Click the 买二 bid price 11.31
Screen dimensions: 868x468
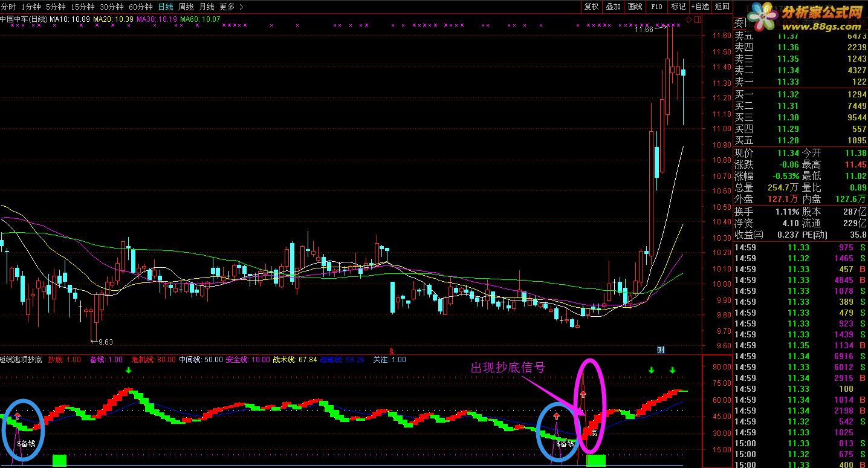point(788,106)
